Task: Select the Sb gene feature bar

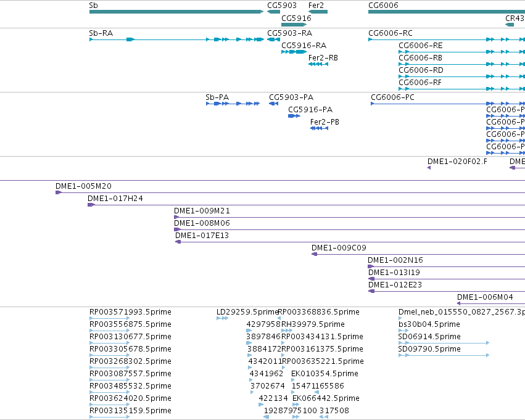Action: point(176,12)
